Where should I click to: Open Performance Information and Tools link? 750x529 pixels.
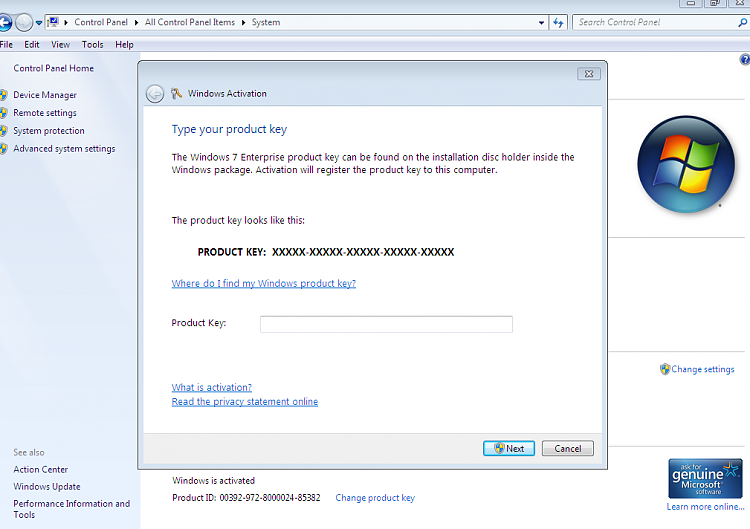point(71,509)
